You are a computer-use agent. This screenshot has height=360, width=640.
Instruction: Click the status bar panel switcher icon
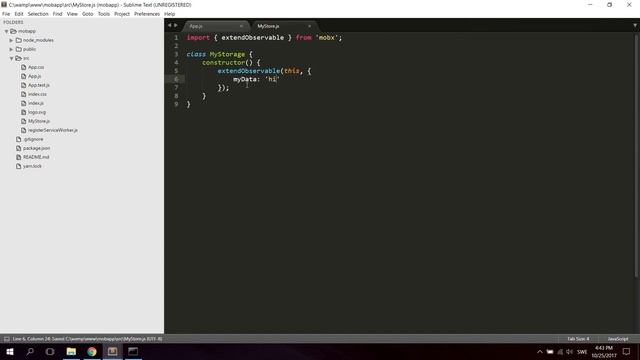[7, 339]
